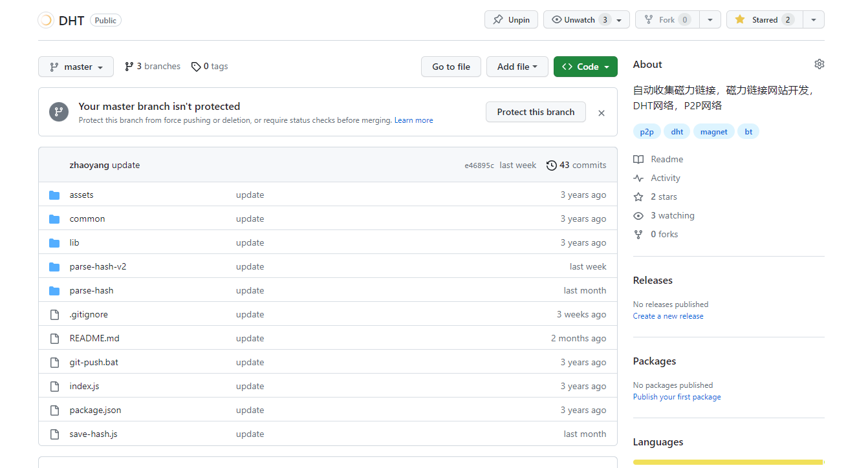Select the magnet topic tag
Viewport: 868px width, 468px height.
[x=714, y=132]
